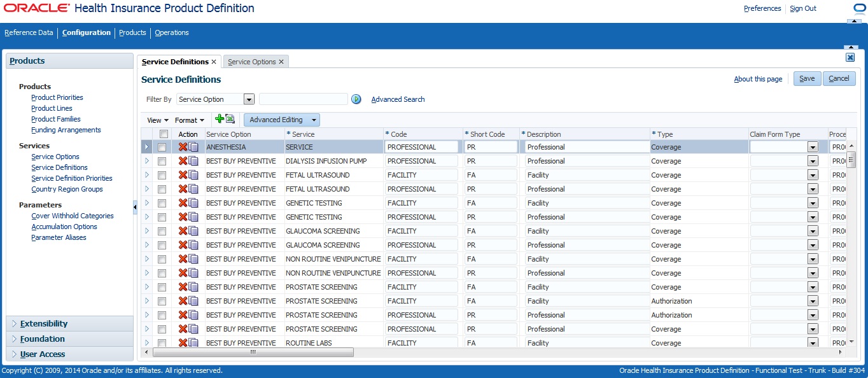
Task: Expand the DIALYSIS INFUSION PUMP row details
Action: (147, 161)
